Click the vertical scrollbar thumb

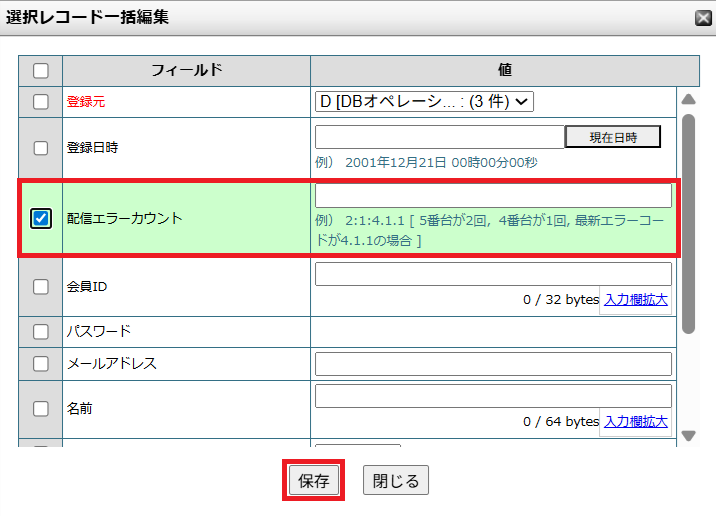tap(688, 222)
